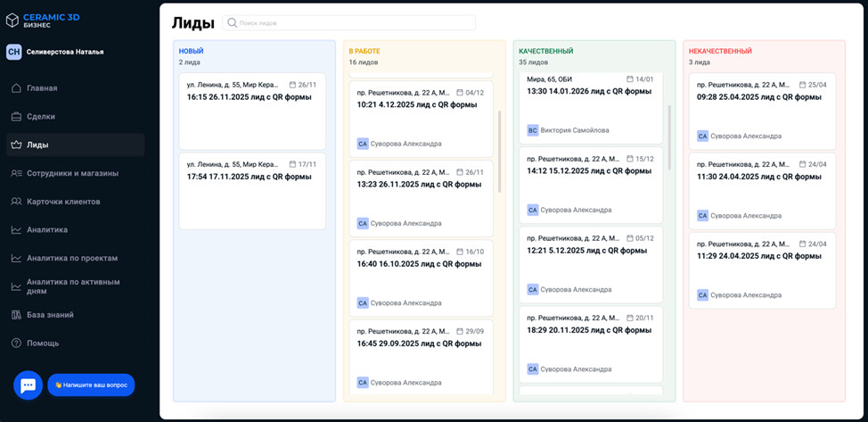
Task: Open База знаний section
Action: (x=75, y=315)
